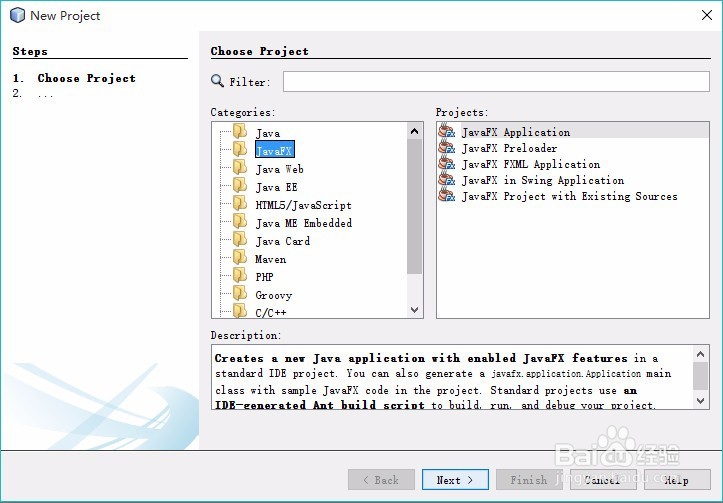Select the Groovy category
Viewport: 723px width, 503px height.
pos(273,295)
